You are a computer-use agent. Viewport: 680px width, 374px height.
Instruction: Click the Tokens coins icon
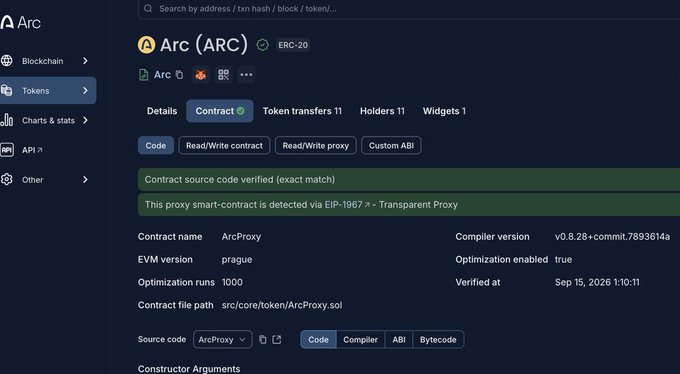(x=7, y=91)
